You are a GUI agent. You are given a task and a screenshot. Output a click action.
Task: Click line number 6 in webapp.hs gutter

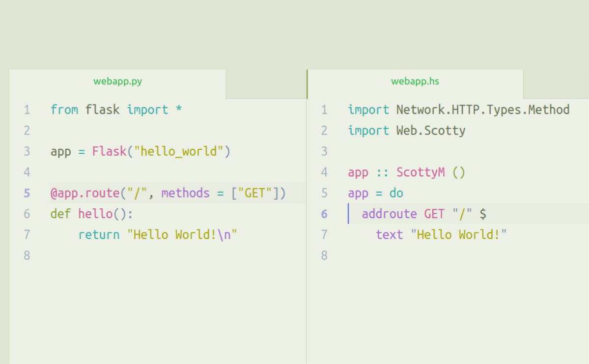324,214
